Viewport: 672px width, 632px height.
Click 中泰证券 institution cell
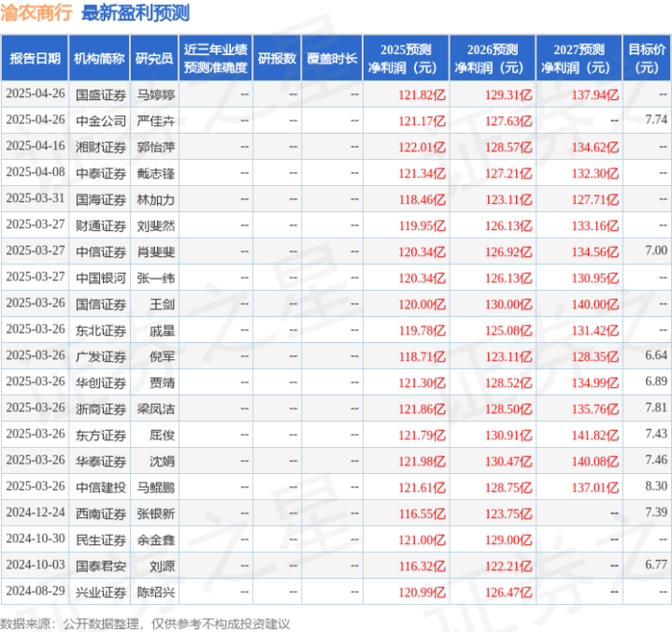pos(101,173)
